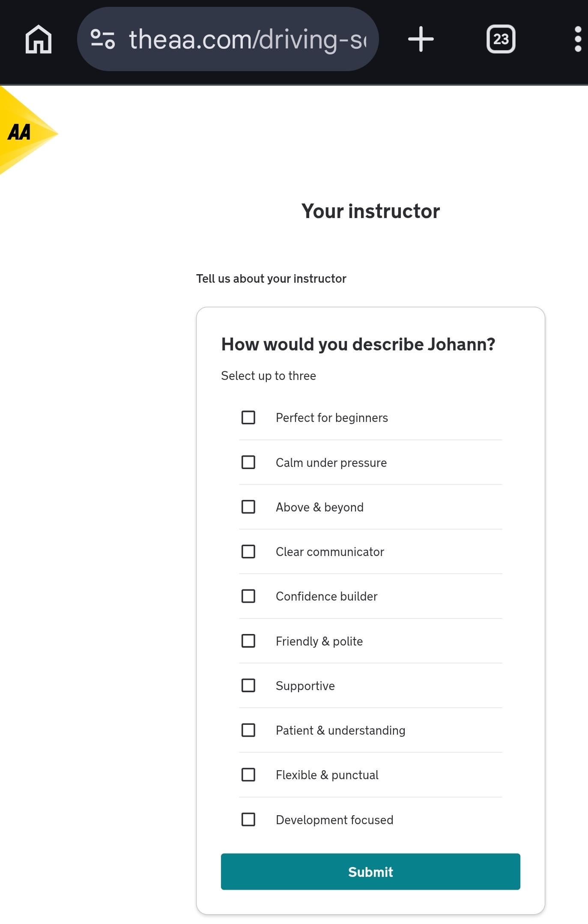588x924 pixels.
Task: Select the Supportive checkbox
Action: [248, 685]
